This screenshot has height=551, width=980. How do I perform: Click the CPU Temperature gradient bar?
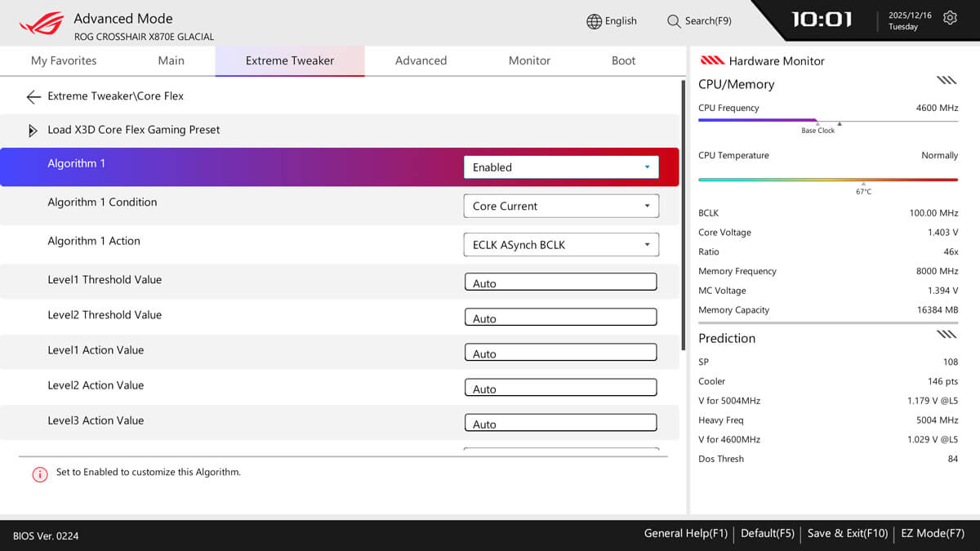click(x=827, y=180)
